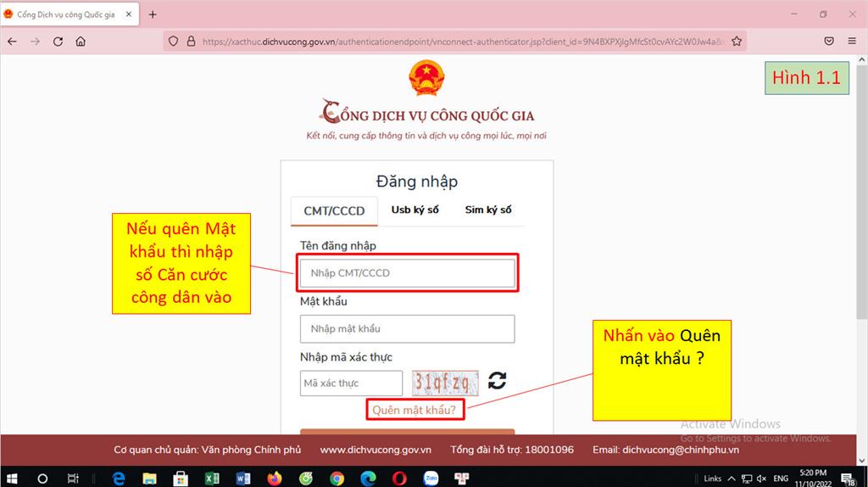Open a new browser tab
The image size is (868, 487).
click(153, 14)
